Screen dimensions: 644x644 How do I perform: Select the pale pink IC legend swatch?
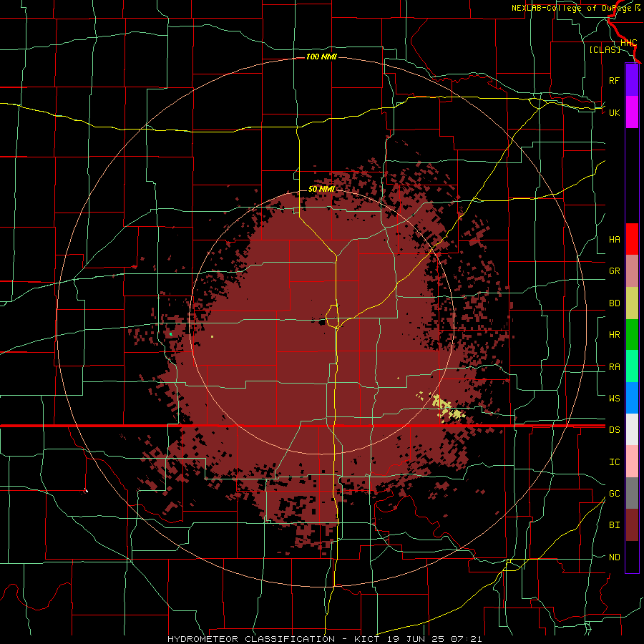[x=632, y=462]
